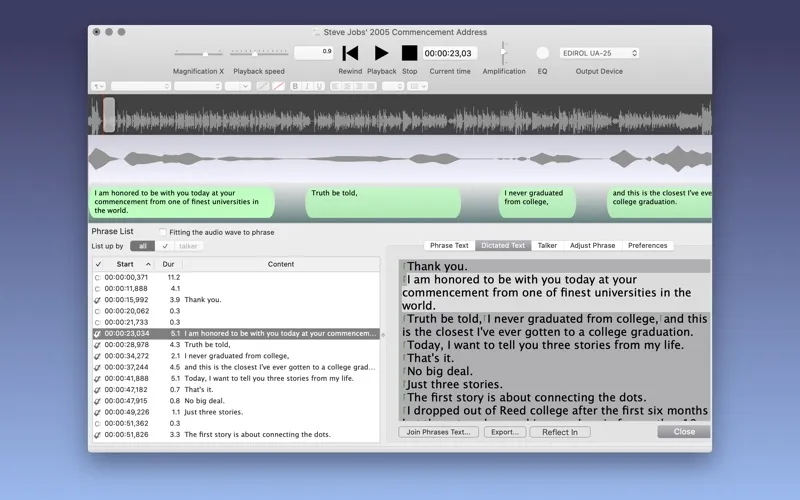
Task: Select the checkmark list filter segment
Action: [x=165, y=246]
